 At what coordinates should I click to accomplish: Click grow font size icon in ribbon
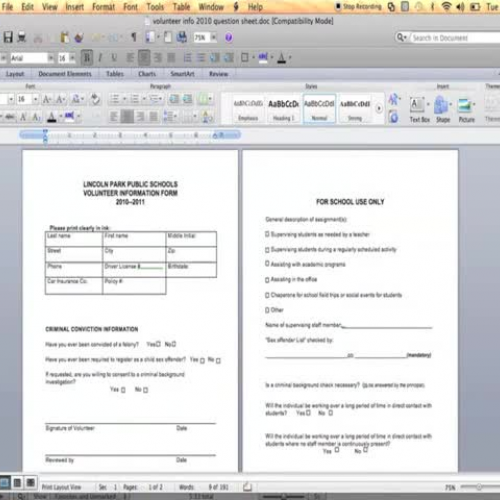pos(47,99)
